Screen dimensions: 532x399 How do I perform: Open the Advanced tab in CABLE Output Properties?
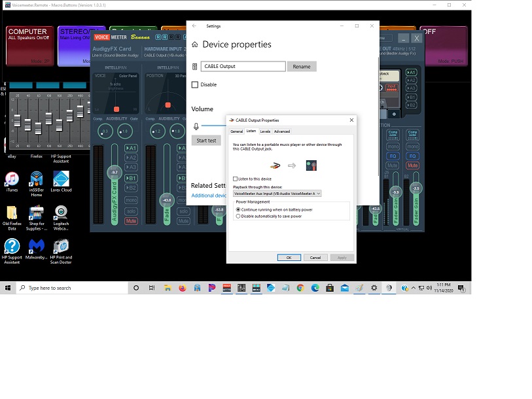tap(281, 131)
